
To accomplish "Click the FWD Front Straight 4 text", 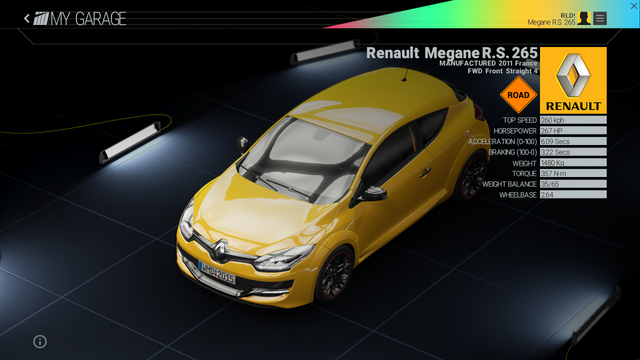I will tap(502, 71).
